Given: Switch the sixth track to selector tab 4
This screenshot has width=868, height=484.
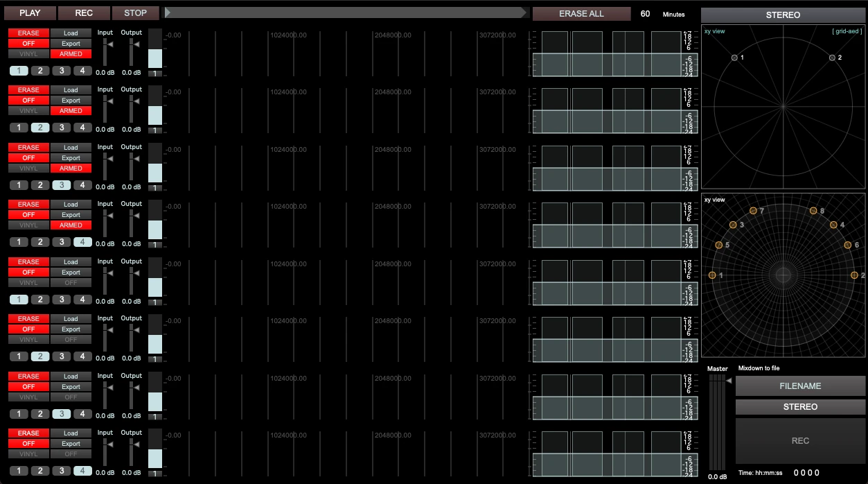Looking at the screenshot, I should click(82, 356).
